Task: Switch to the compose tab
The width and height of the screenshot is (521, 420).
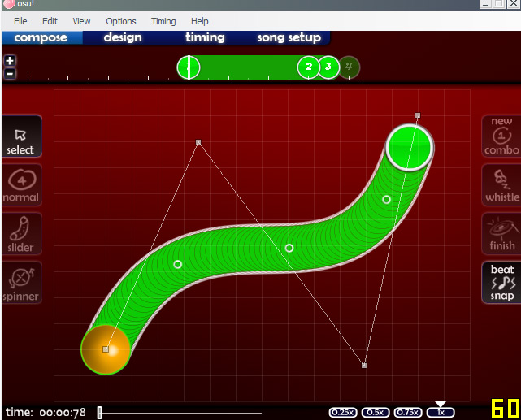Action: pos(42,37)
